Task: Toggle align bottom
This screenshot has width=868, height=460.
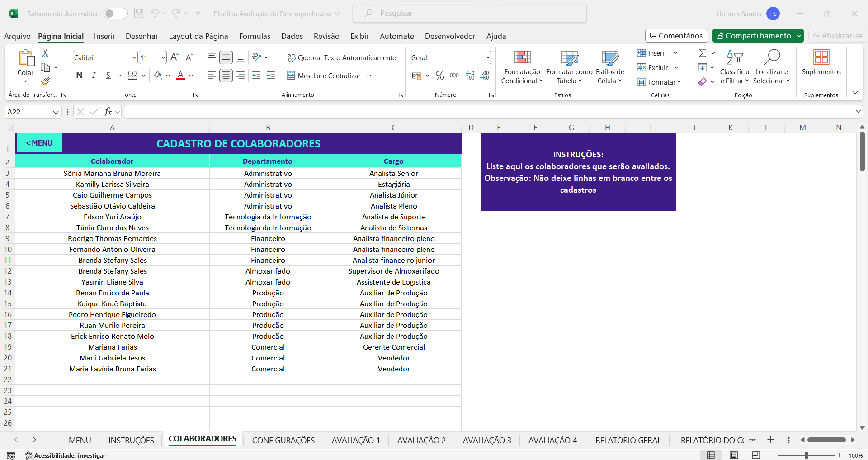Action: (241, 57)
